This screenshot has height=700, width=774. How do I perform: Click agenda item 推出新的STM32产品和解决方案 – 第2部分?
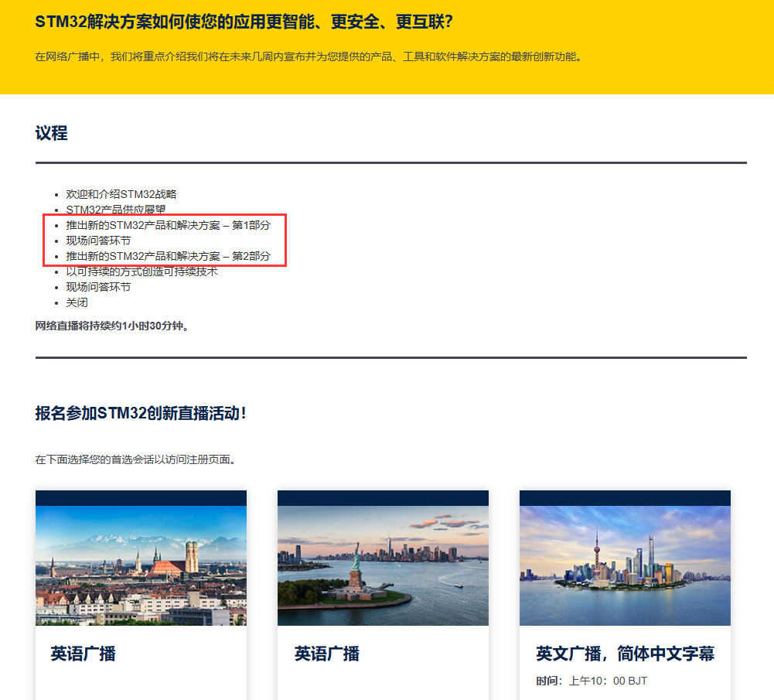pyautogui.click(x=169, y=256)
